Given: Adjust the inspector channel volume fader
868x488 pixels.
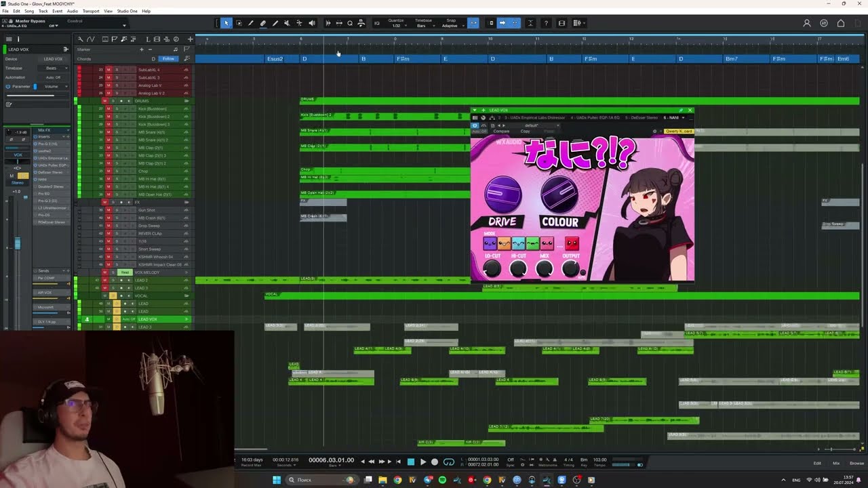Looking at the screenshot, I should point(18,243).
